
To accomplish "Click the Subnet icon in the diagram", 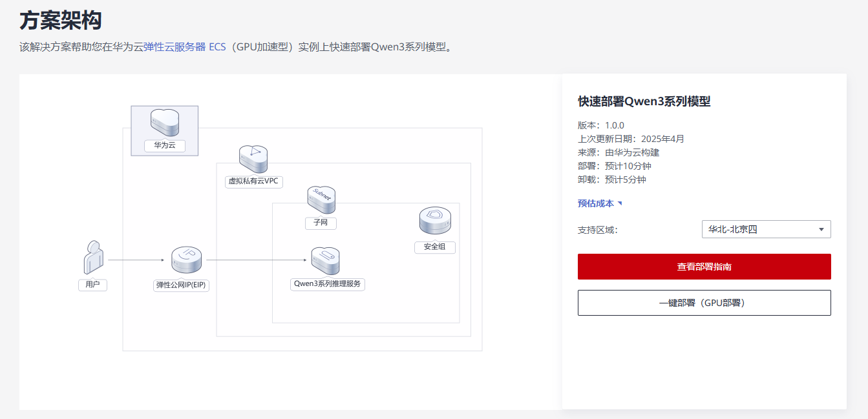I will tap(321, 200).
